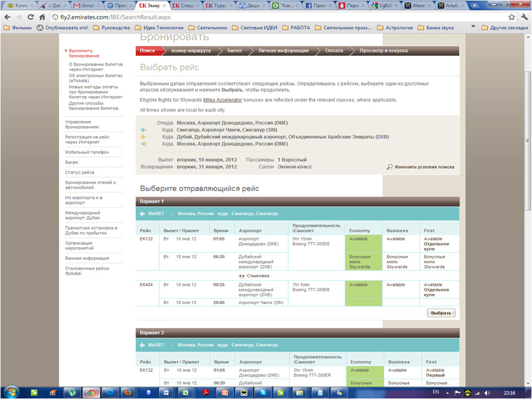Open Выполнить бронирование sidebar link
The height and width of the screenshot is (399, 532).
[x=84, y=53]
